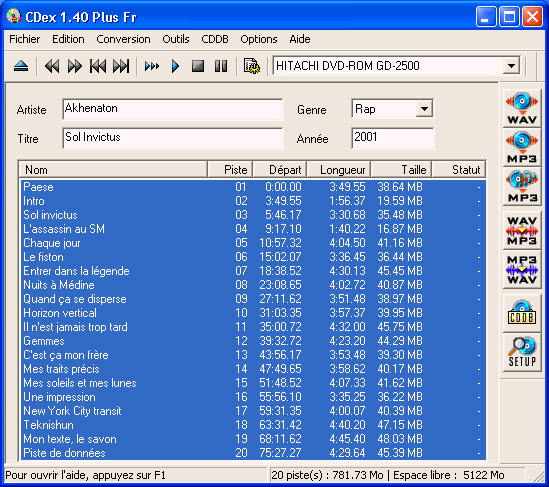549x487 pixels.
Task: Eject the CD with the eject icon
Action: (21, 66)
